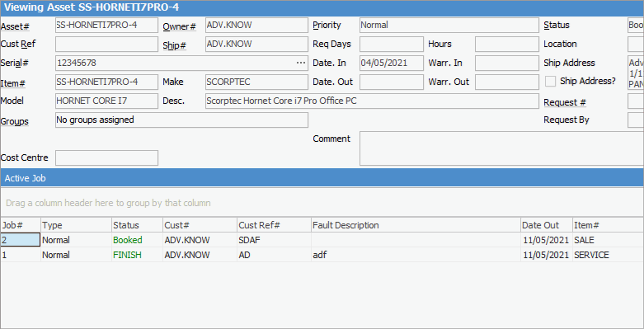Click the FINISH status cell
The width and height of the screenshot is (644, 329).
pos(137,255)
